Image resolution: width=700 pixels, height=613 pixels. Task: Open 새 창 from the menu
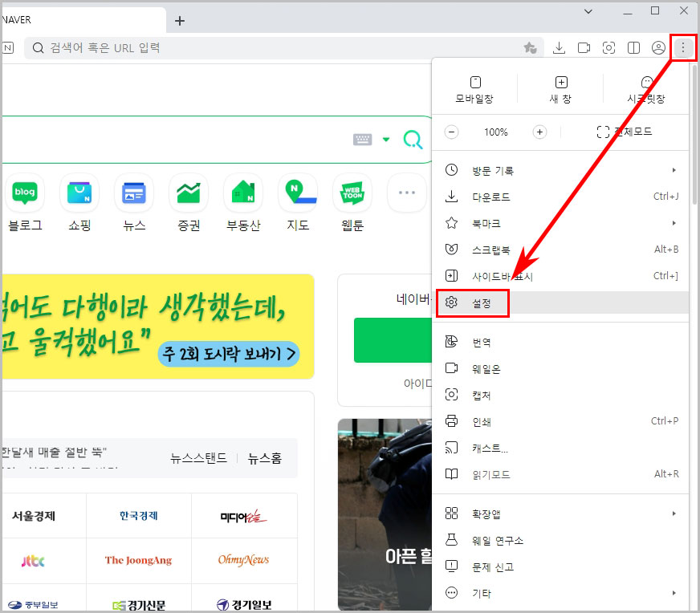[560, 90]
